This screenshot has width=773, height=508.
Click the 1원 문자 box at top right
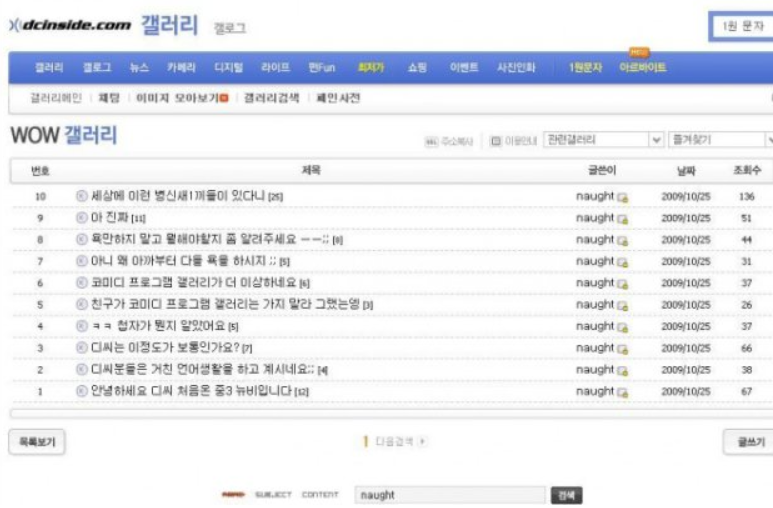tap(741, 26)
